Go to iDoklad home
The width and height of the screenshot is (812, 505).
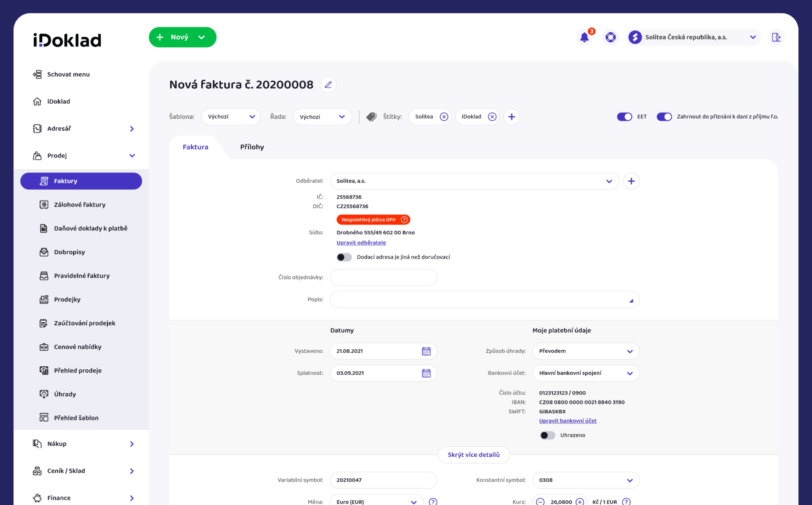[51, 102]
